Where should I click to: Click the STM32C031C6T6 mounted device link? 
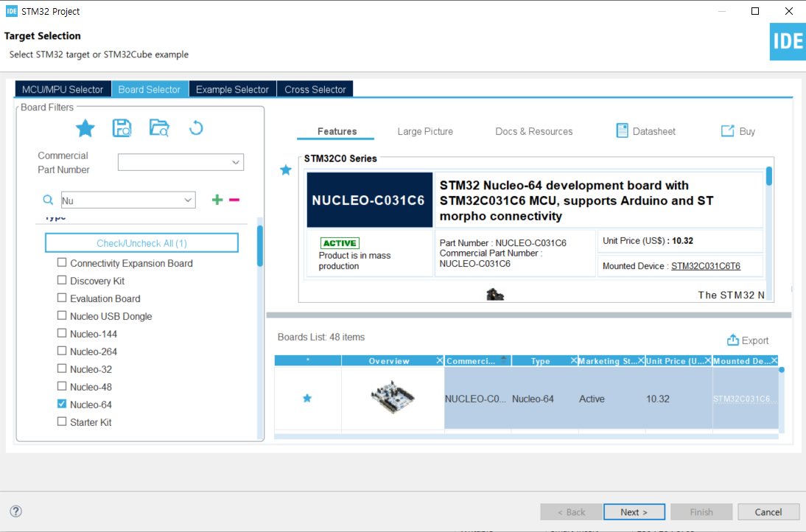point(706,266)
